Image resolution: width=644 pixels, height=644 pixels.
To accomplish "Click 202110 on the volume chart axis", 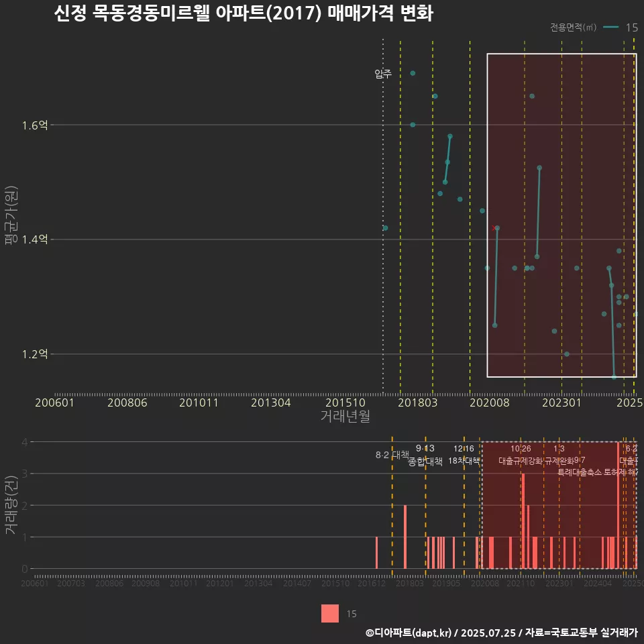I will click(521, 583).
